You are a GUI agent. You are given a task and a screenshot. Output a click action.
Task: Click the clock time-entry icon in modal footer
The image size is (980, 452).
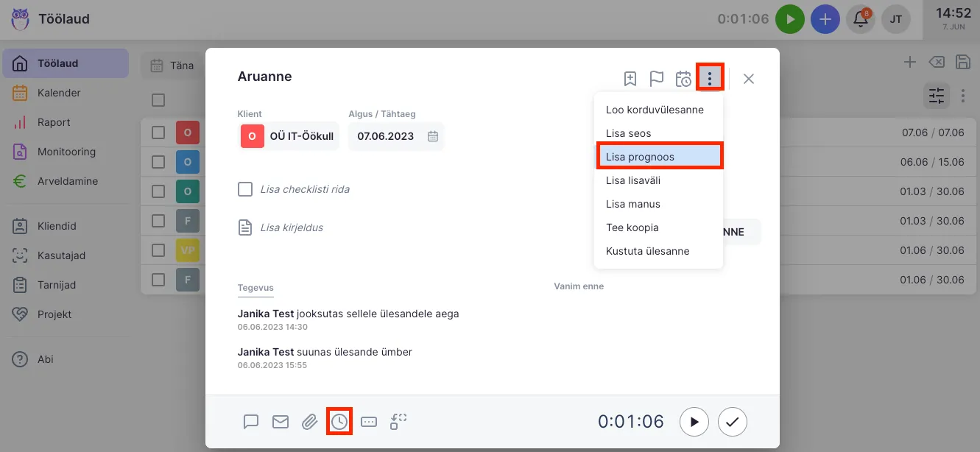pyautogui.click(x=339, y=422)
